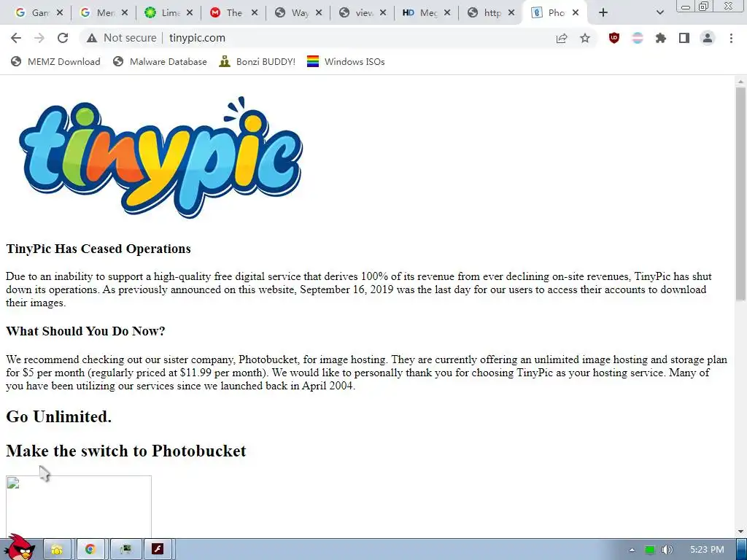Click the scrollbar down arrow
The width and height of the screenshot is (747, 560).
click(x=740, y=532)
